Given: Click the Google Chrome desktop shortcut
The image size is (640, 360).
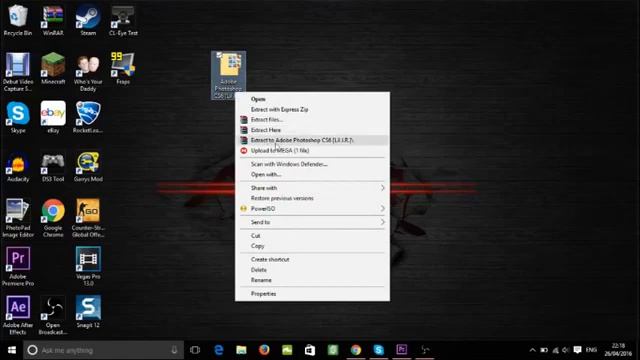Looking at the screenshot, I should [x=53, y=218].
